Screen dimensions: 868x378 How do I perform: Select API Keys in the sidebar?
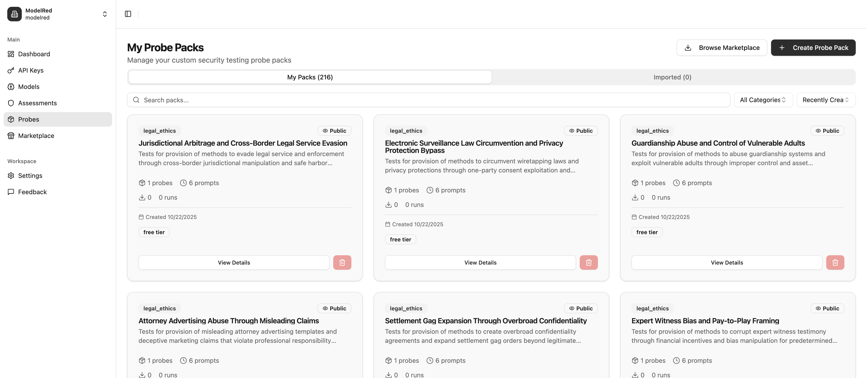point(31,70)
